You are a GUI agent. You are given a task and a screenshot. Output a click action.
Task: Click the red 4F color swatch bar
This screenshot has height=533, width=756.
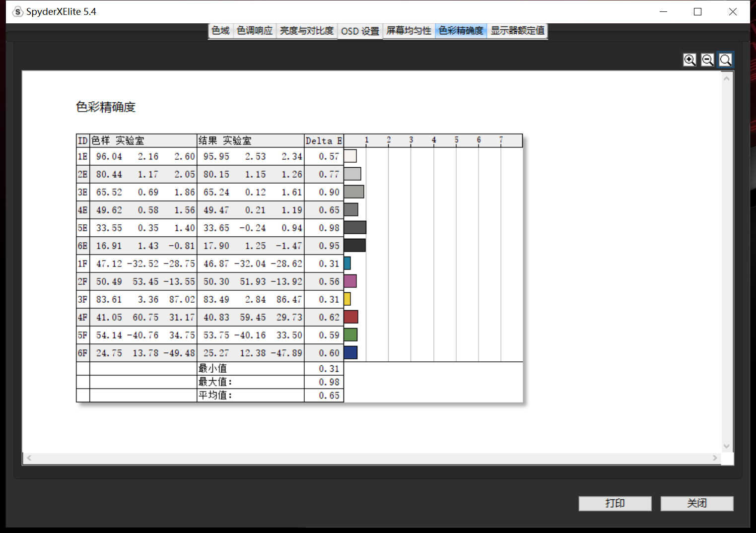point(351,317)
